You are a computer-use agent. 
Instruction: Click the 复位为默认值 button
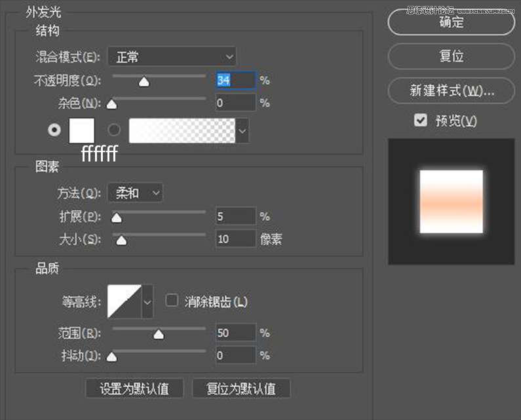pyautogui.click(x=241, y=389)
